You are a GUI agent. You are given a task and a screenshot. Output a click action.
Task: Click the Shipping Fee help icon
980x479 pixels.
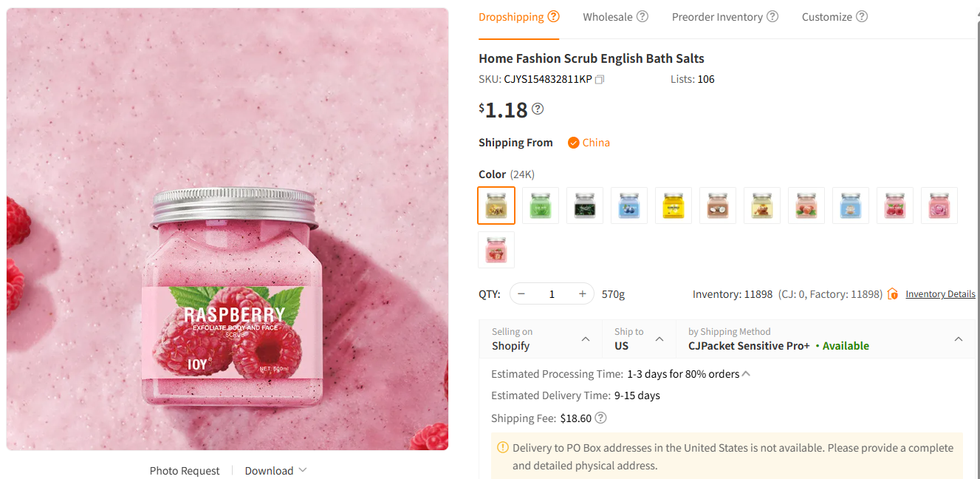point(600,418)
